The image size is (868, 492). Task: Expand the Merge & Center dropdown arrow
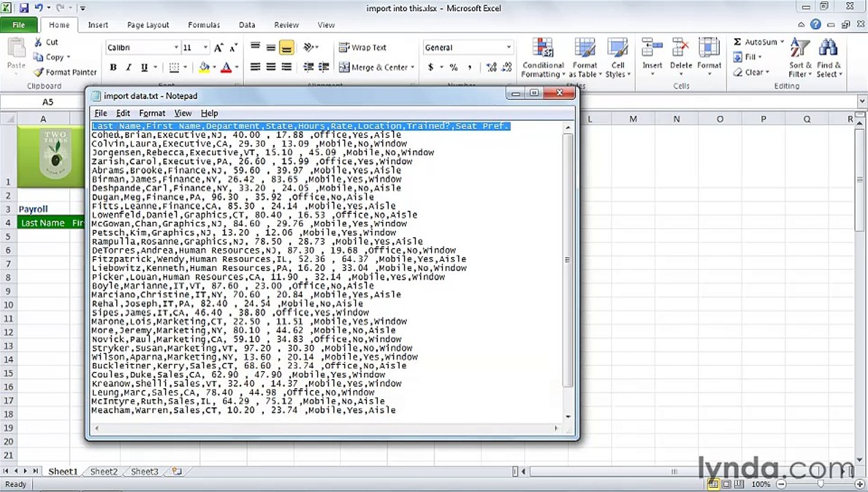click(413, 68)
